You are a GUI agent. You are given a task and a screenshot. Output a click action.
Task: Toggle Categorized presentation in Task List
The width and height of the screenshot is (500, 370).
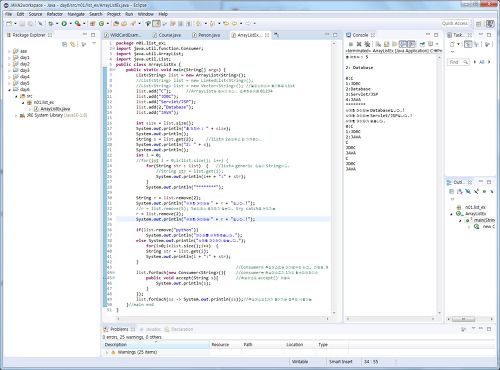(x=468, y=44)
